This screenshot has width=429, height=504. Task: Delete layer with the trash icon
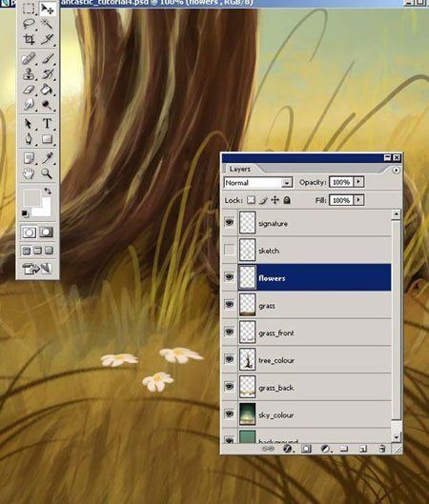[382, 449]
